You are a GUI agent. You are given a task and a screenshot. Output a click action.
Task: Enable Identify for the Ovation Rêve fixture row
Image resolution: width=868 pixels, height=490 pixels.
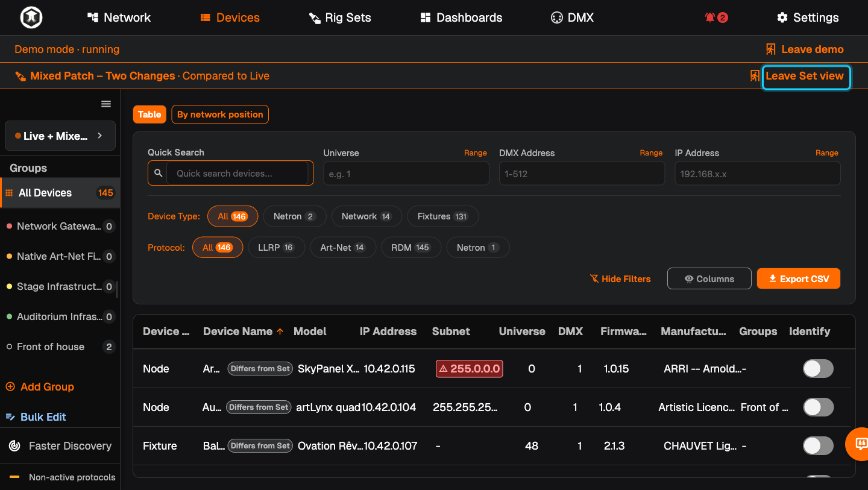click(818, 446)
